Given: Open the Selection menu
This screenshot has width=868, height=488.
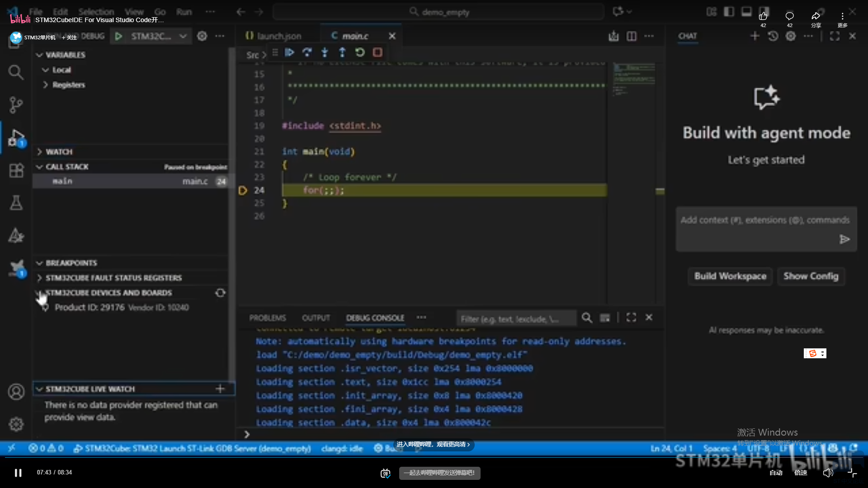Looking at the screenshot, I should (96, 12).
